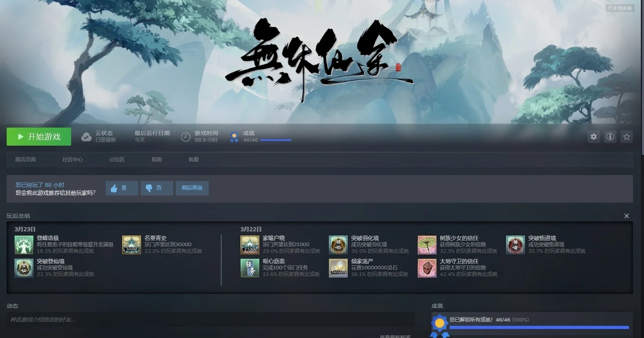Click the 大地守卫的信任 achievement icon
The width and height of the screenshot is (644, 338).
point(427,268)
